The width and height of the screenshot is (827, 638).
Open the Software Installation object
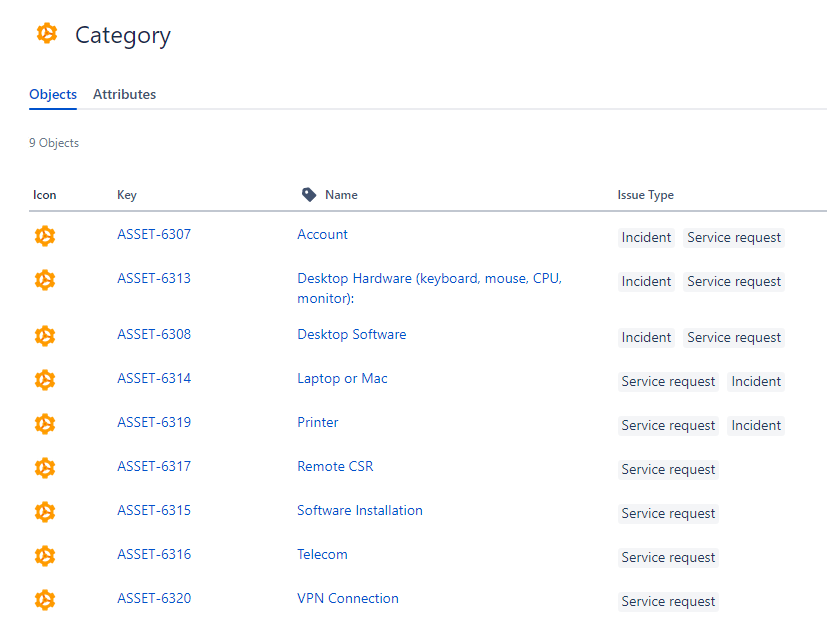click(359, 510)
